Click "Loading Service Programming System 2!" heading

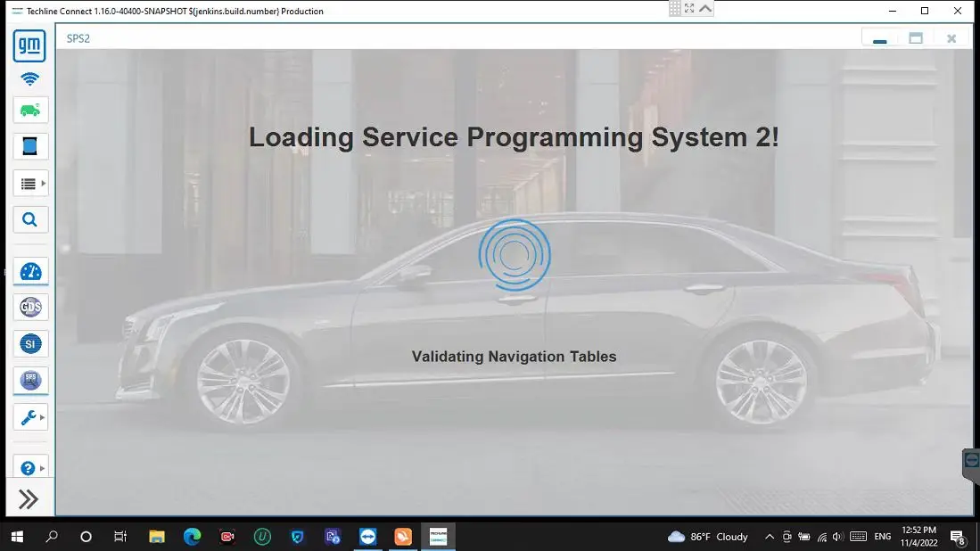(x=514, y=136)
